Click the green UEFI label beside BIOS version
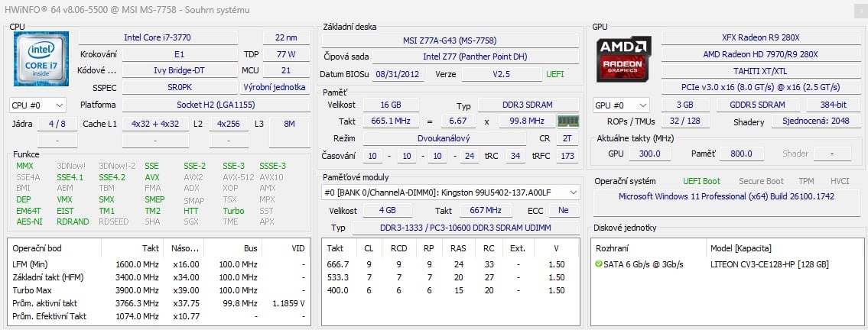 click(554, 74)
